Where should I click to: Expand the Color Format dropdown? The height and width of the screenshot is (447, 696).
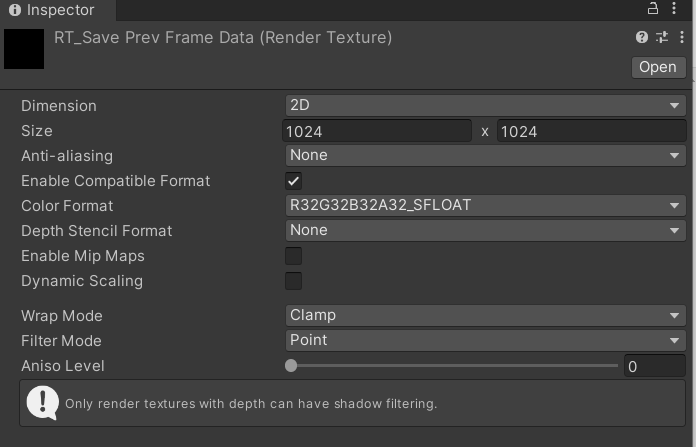coord(485,206)
